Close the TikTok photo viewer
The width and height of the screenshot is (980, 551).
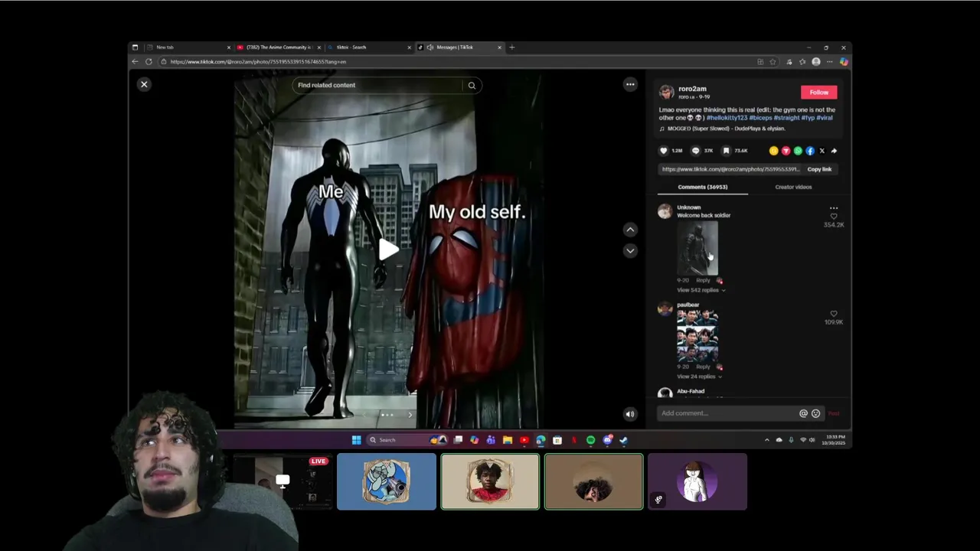(144, 84)
